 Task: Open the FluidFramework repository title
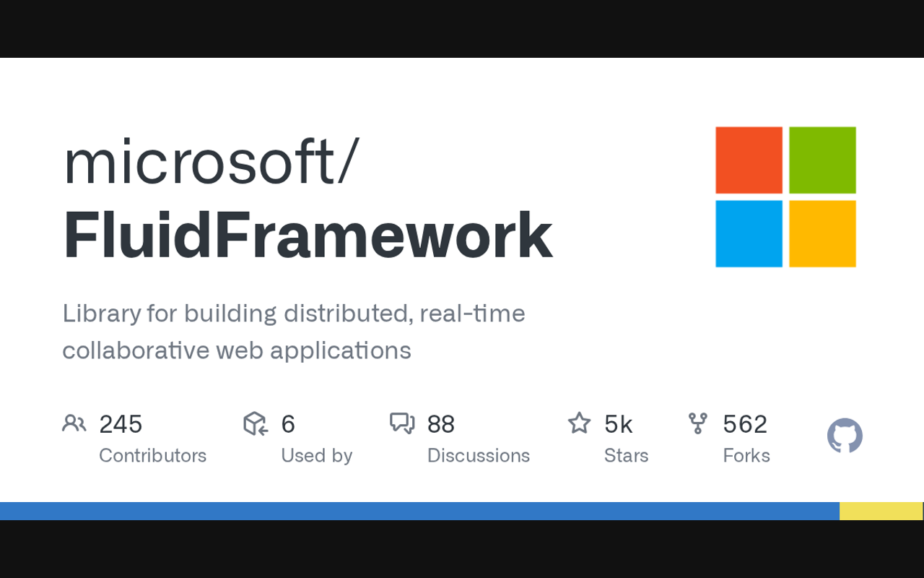click(x=308, y=236)
